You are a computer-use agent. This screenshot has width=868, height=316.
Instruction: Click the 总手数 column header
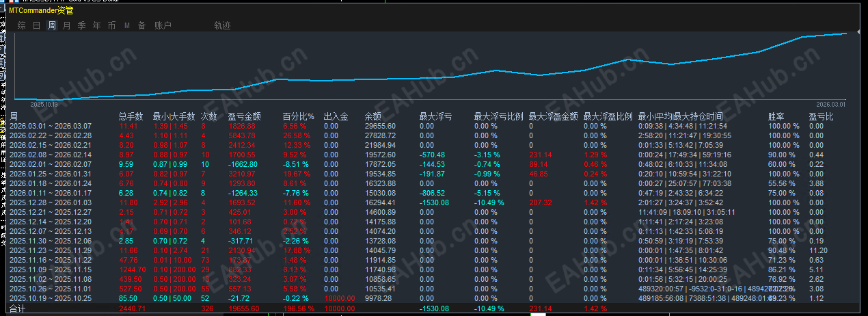point(131,116)
